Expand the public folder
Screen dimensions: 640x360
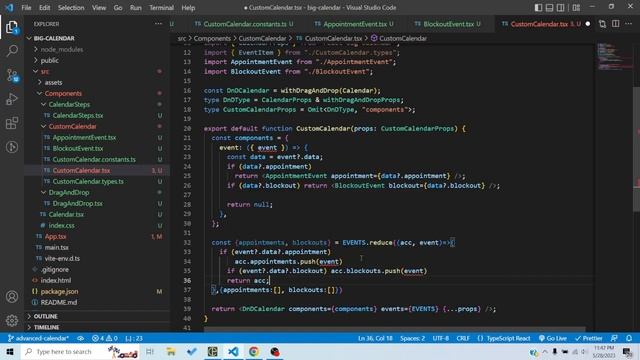tap(49, 60)
